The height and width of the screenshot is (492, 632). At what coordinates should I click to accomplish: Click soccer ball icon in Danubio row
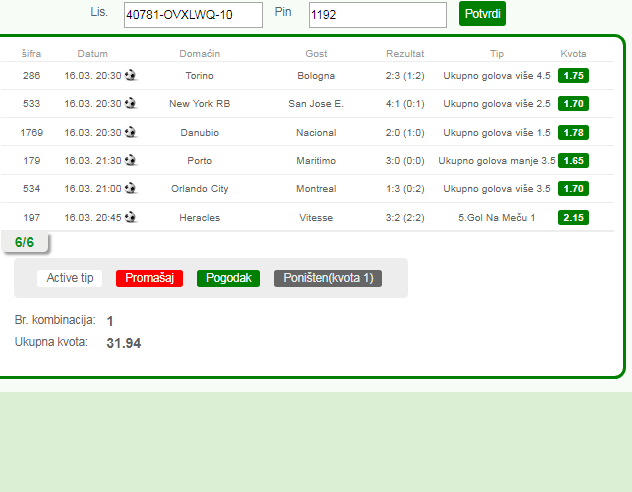130,132
